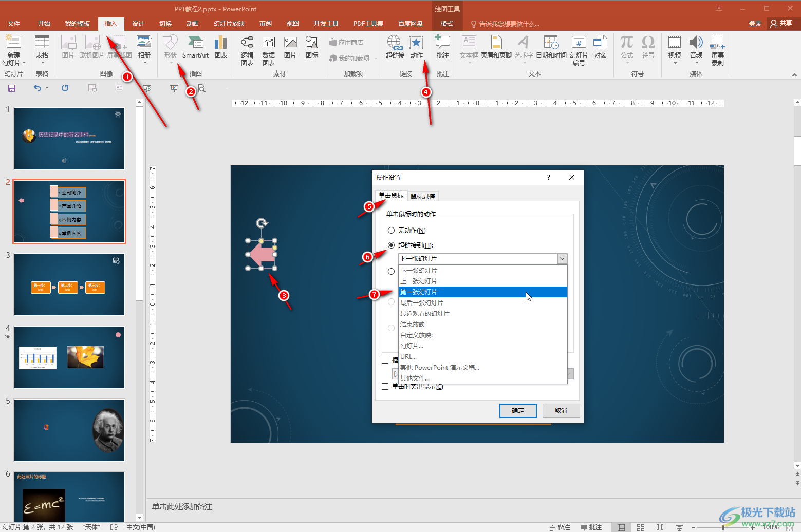Switch to the 设计 design tab
This screenshot has width=801, height=532.
(138, 24)
